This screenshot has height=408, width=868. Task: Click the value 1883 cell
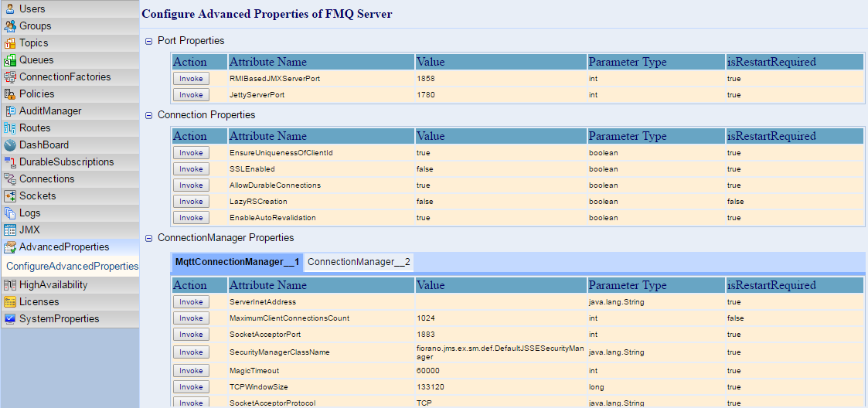pyautogui.click(x=501, y=335)
